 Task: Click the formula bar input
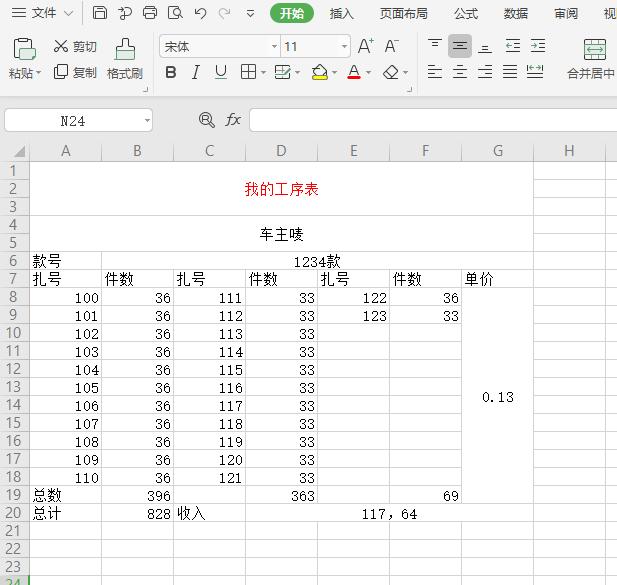click(433, 120)
